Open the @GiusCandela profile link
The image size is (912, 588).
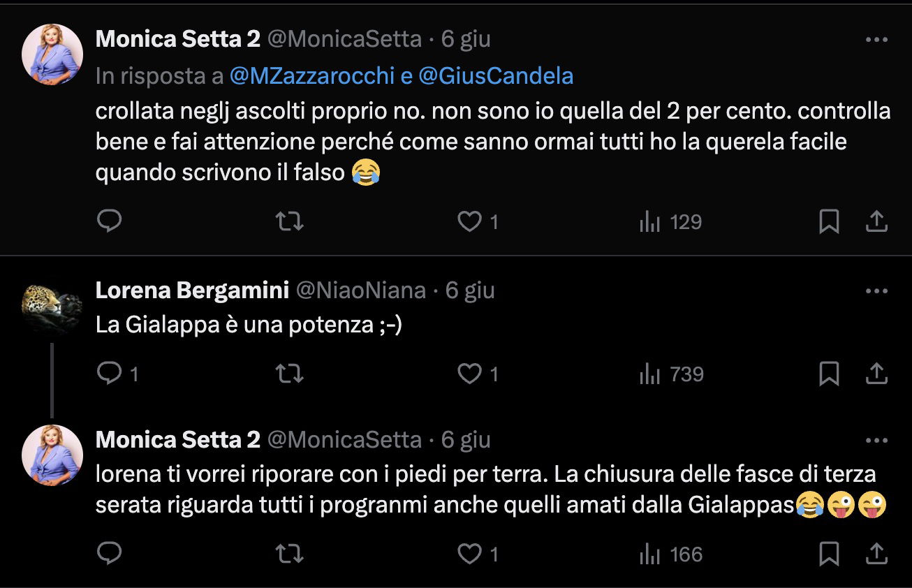point(496,76)
